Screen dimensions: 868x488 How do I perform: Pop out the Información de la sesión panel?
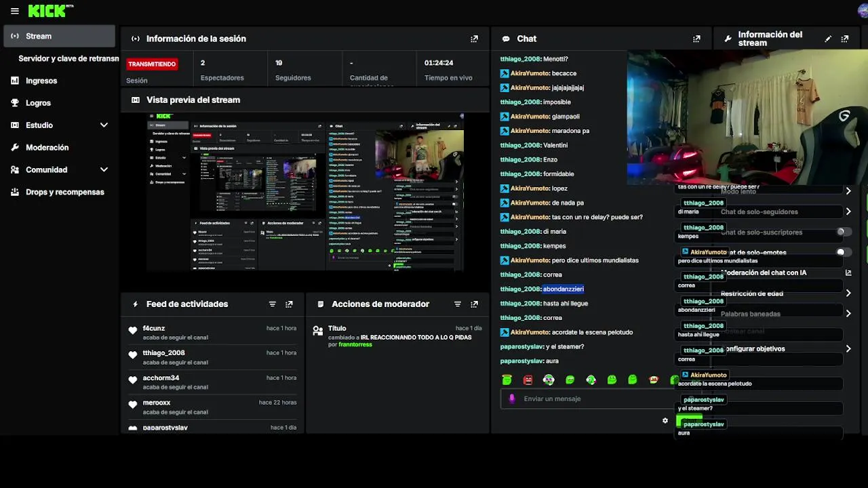[x=474, y=39]
